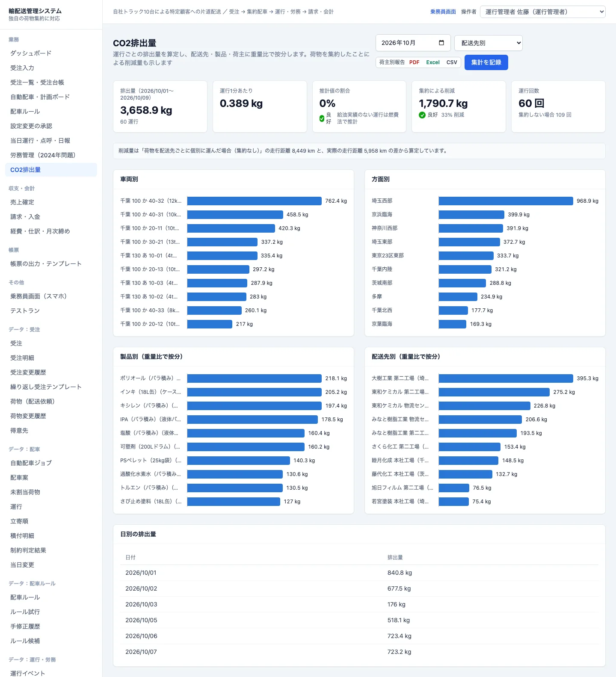Viewport: 616px width, 677px height.
Task: Download 荷主別報告 as Excel
Action: pos(433,62)
